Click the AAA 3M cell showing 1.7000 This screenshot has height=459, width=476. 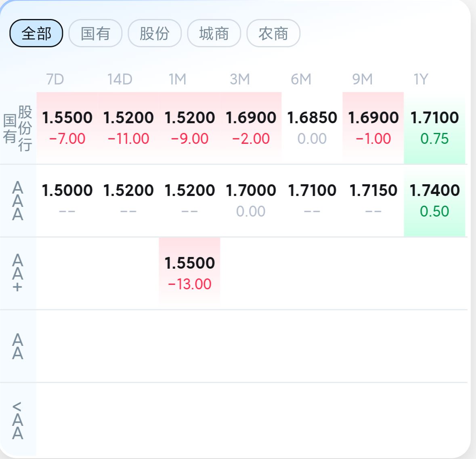tap(251, 201)
